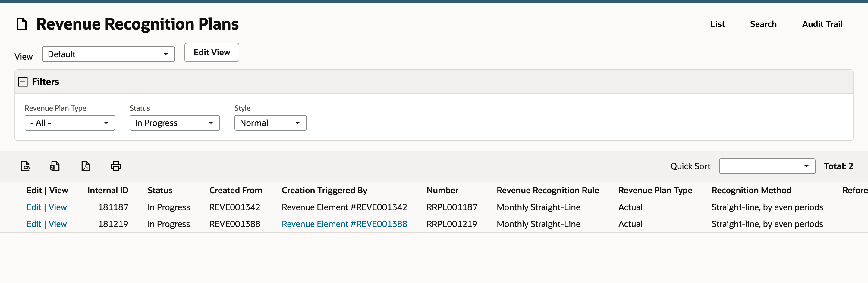The image size is (868, 283).
Task: Sort by Number column header
Action: click(442, 191)
